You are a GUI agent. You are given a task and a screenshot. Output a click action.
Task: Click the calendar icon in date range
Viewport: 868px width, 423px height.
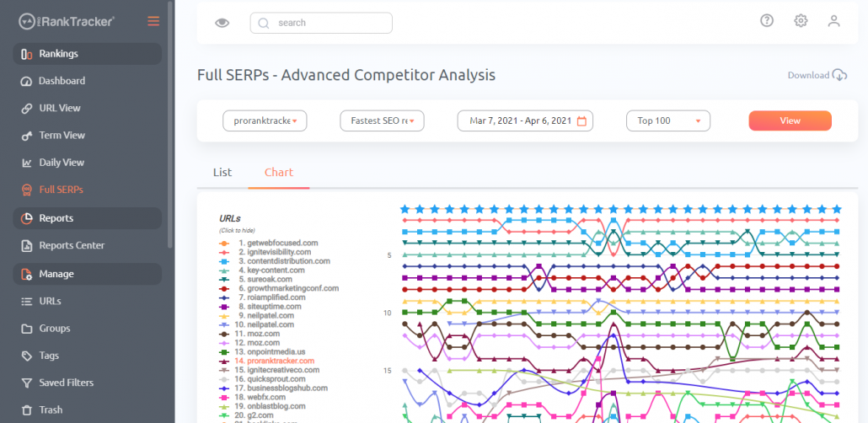click(581, 121)
